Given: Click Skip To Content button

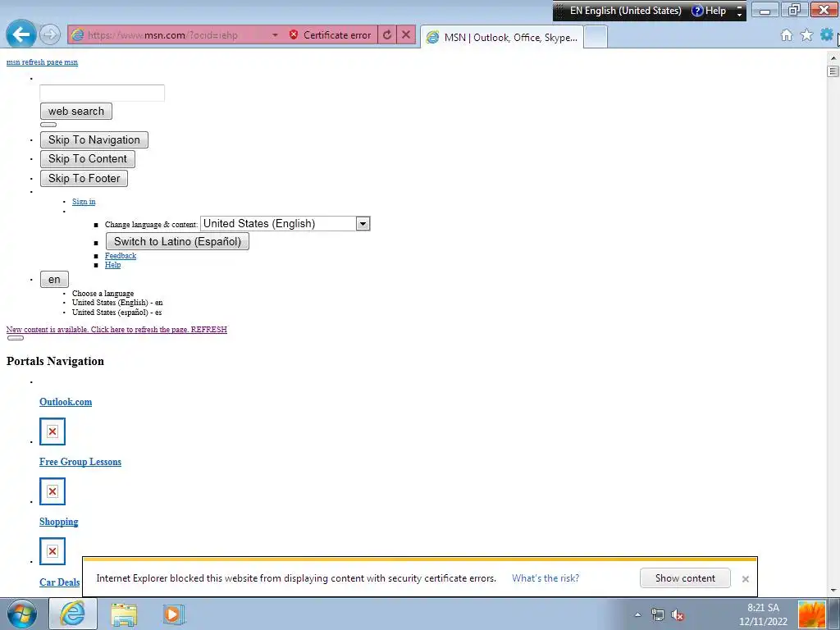Looking at the screenshot, I should click(88, 159).
